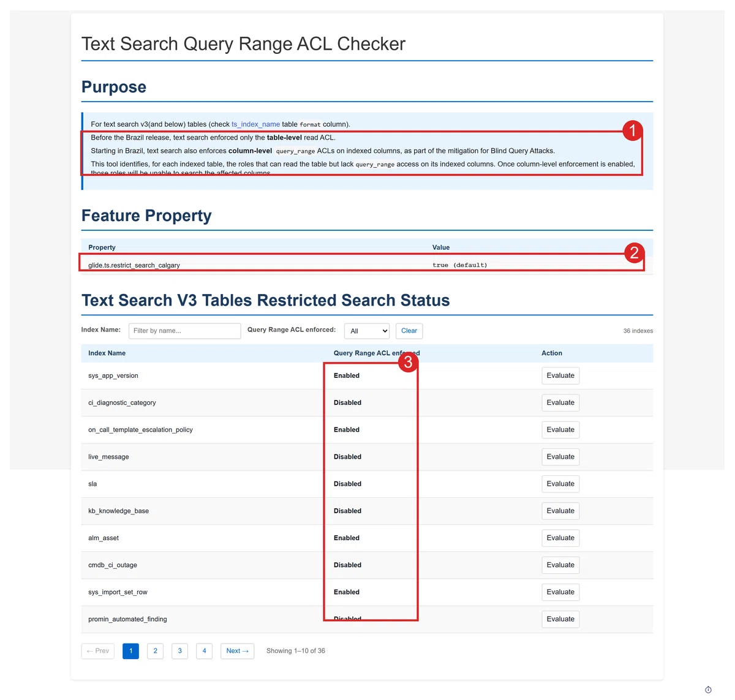Evaluate the ci_diagnostic_category index
Screen dimensions: 735x700
point(560,403)
